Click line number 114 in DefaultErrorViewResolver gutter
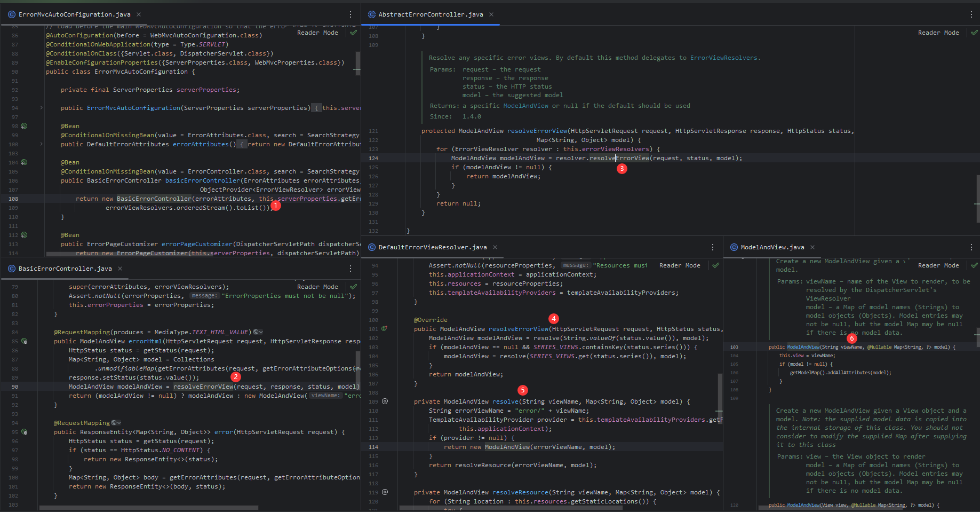Image resolution: width=980 pixels, height=512 pixels. [x=373, y=447]
